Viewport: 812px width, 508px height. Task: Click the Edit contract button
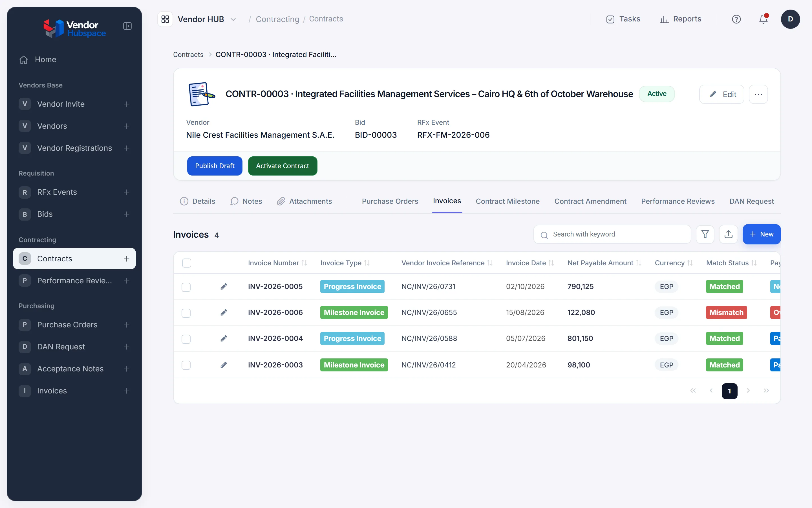[x=721, y=95]
